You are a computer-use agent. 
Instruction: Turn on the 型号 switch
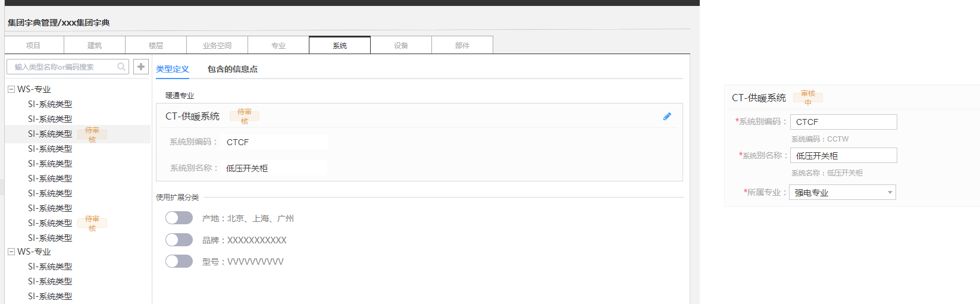coord(179,261)
